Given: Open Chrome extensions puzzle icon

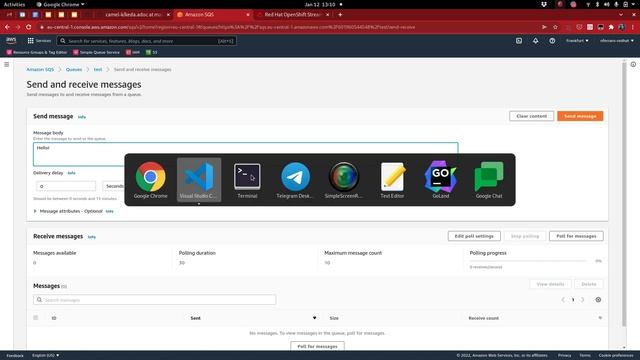Looking at the screenshot, I should tap(611, 27).
